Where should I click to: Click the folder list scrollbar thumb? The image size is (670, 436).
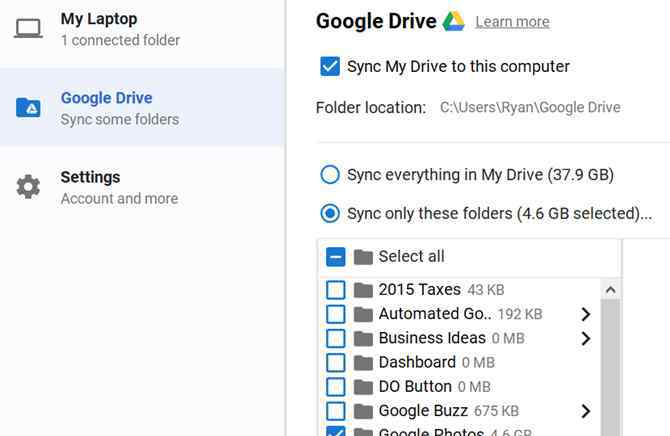(x=611, y=368)
